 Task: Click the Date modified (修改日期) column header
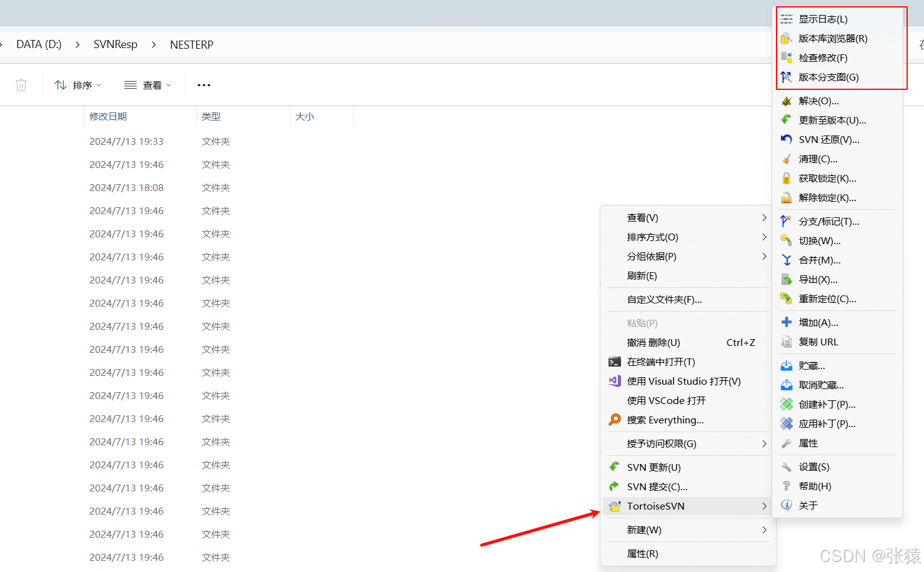point(108,117)
